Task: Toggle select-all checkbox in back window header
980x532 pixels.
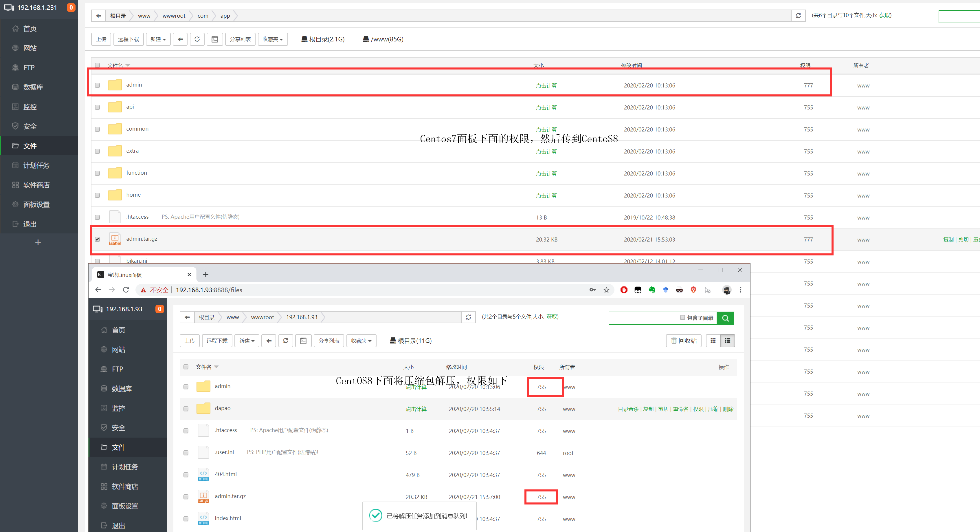Action: point(97,65)
